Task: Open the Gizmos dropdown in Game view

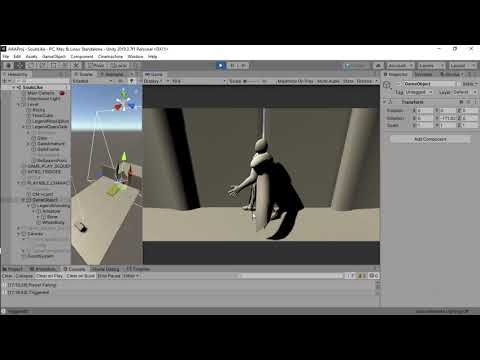Action: (367, 81)
